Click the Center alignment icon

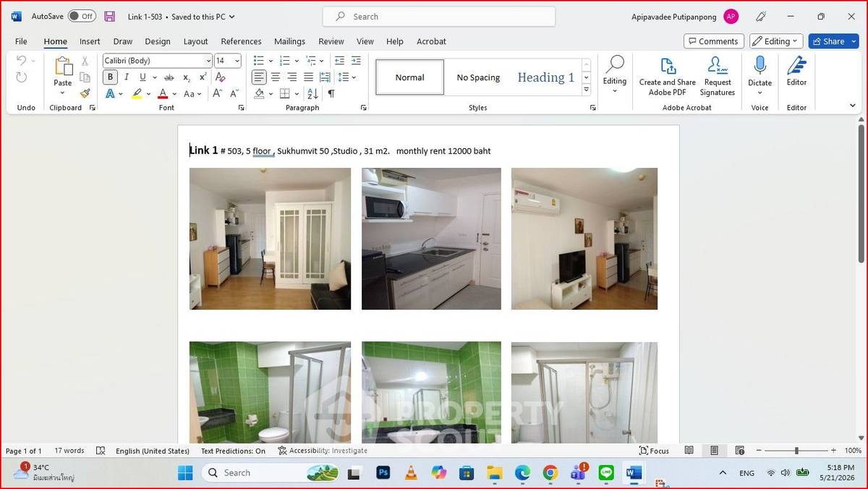click(276, 77)
